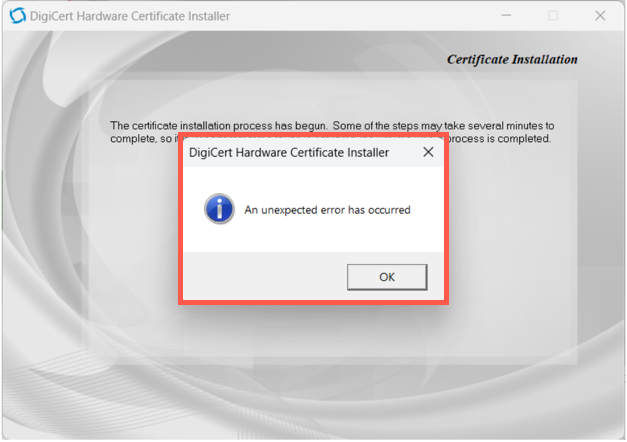
Task: Click the 'Certificate Installation' heading
Action: [512, 59]
